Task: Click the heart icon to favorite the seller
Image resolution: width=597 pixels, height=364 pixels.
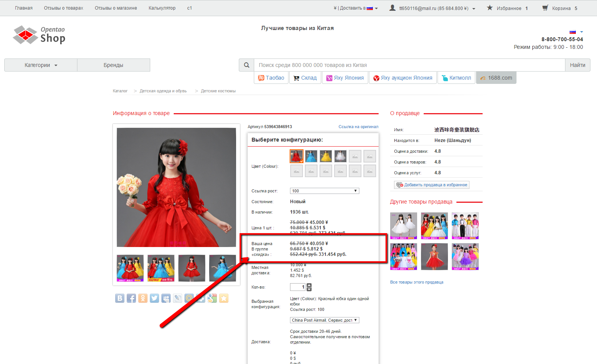Action: coord(399,185)
